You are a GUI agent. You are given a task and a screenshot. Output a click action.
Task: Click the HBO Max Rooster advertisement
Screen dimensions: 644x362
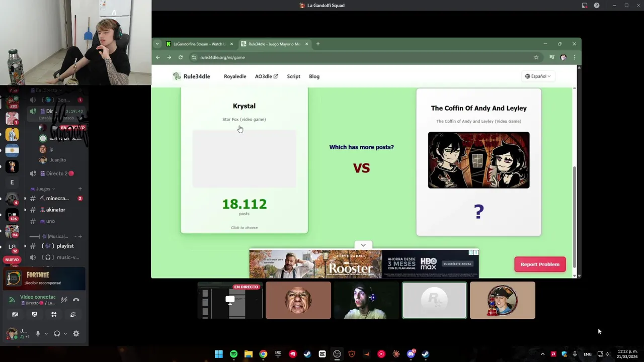tap(364, 263)
